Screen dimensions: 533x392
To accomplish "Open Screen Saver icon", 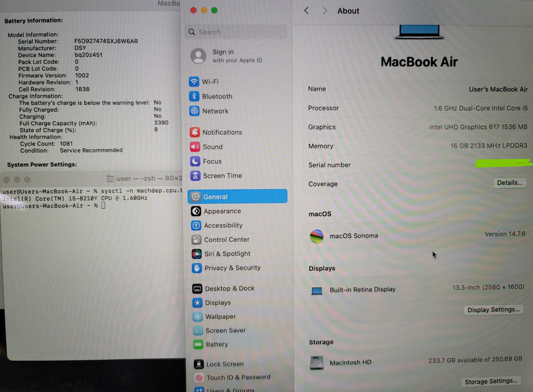I will pyautogui.click(x=198, y=330).
